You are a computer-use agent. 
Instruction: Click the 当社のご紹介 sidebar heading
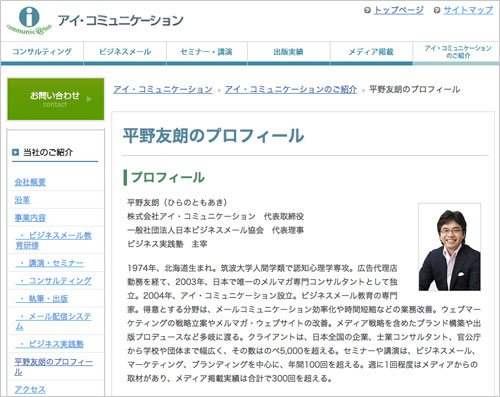pos(48,152)
